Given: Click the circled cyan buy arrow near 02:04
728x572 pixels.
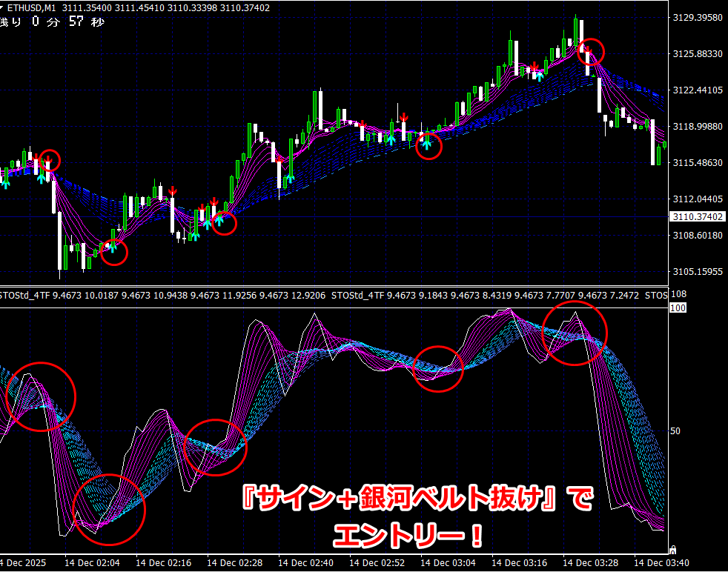Looking at the screenshot, I should (113, 247).
